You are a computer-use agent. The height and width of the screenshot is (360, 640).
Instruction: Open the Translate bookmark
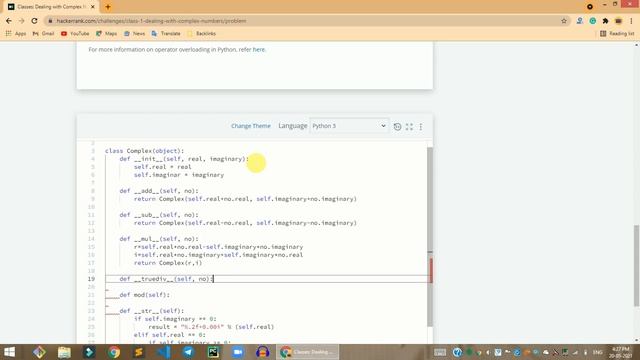coord(166,33)
